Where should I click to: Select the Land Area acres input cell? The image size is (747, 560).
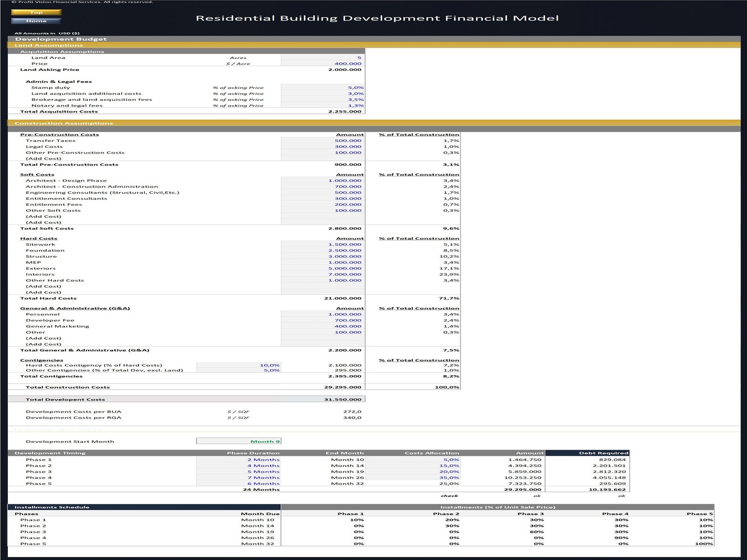point(323,58)
